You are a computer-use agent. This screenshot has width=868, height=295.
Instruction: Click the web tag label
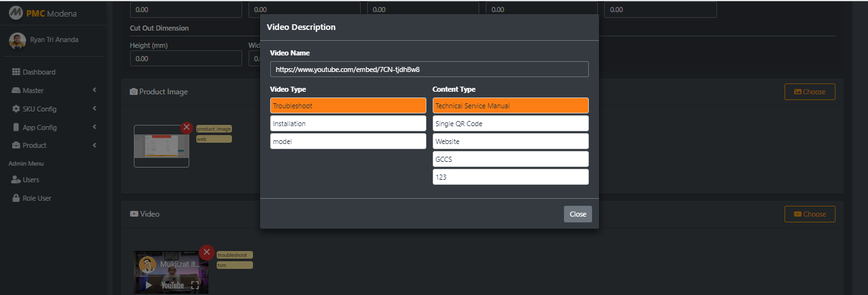pos(214,139)
